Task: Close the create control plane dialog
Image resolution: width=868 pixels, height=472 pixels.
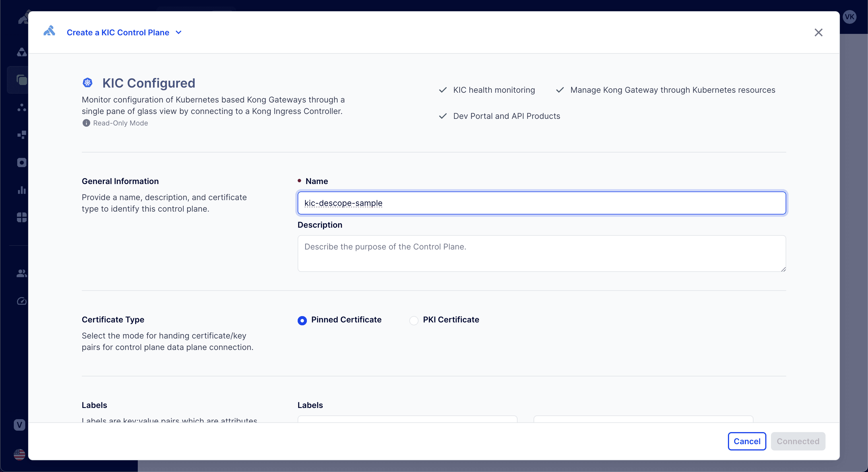Action: pyautogui.click(x=818, y=32)
